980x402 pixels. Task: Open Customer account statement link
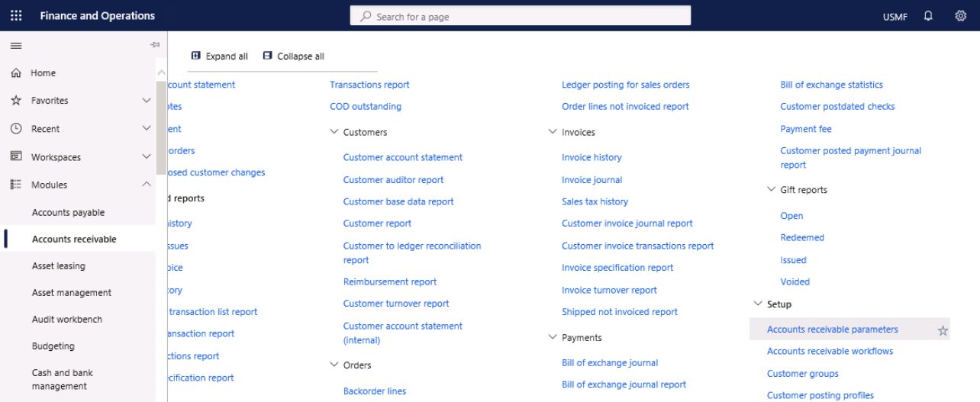(403, 157)
